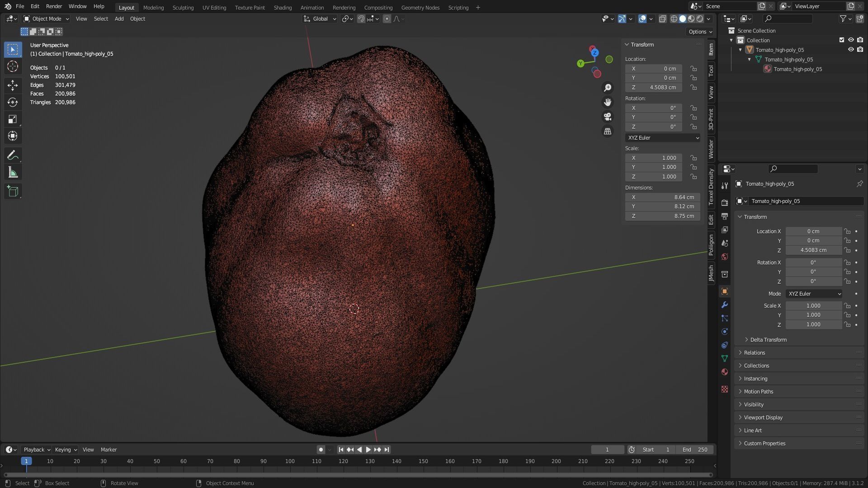Open the Material properties tab
The height and width of the screenshot is (488, 868).
coord(725,372)
